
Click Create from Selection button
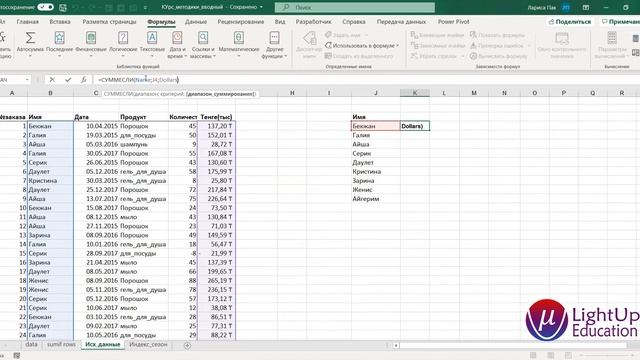coord(359,56)
